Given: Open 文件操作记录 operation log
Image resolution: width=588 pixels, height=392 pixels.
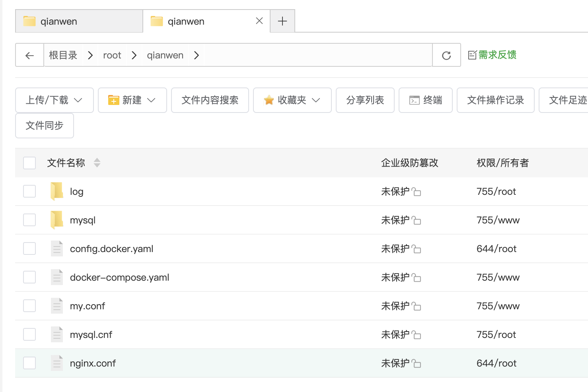Looking at the screenshot, I should 496,100.
